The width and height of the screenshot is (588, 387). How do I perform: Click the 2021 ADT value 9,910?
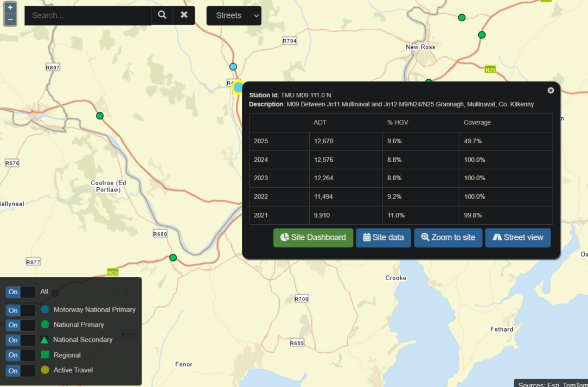pyautogui.click(x=321, y=215)
